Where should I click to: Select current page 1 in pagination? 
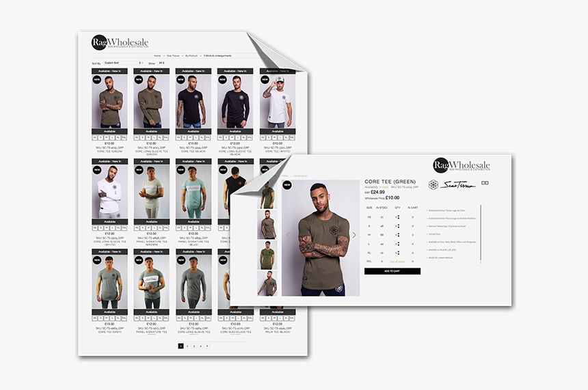click(181, 346)
